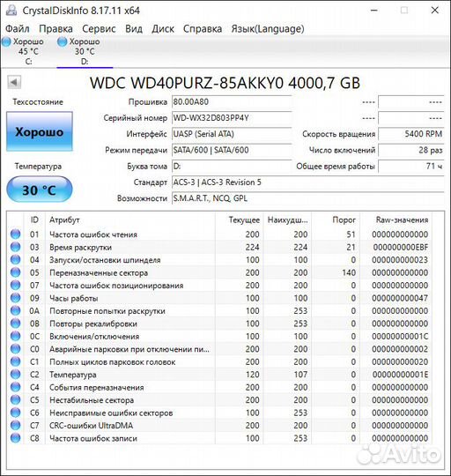
Task: Click status dot for attribute 03 Время раскрутки
Action: [16, 247]
